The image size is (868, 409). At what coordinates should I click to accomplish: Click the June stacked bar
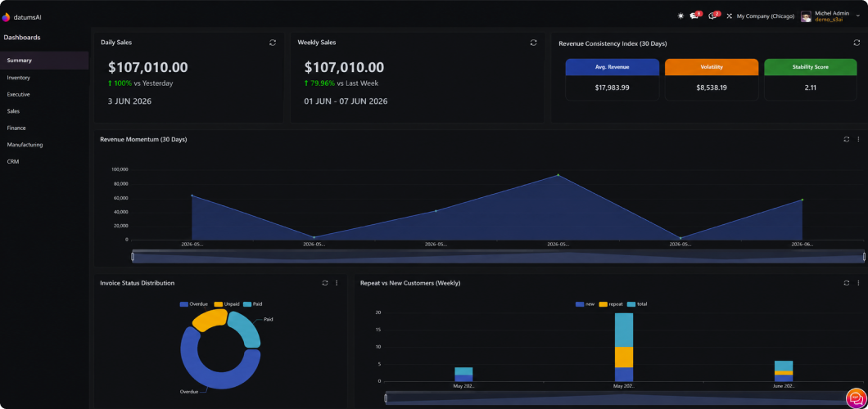784,371
